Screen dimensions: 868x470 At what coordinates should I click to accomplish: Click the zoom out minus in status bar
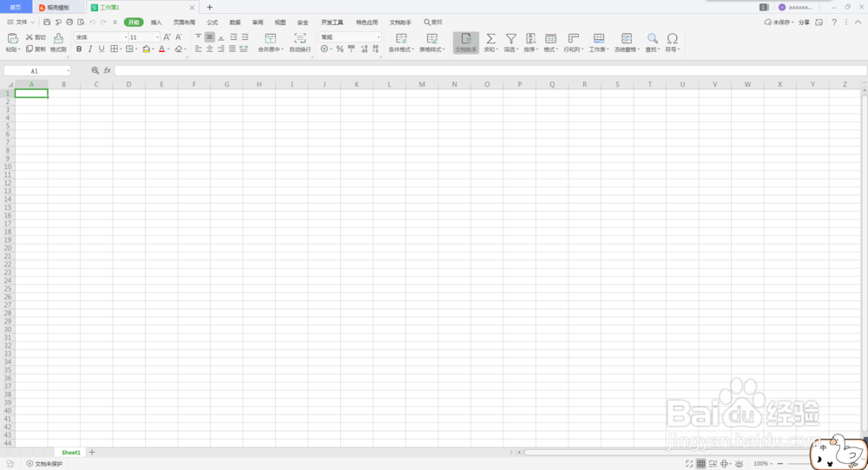point(780,464)
